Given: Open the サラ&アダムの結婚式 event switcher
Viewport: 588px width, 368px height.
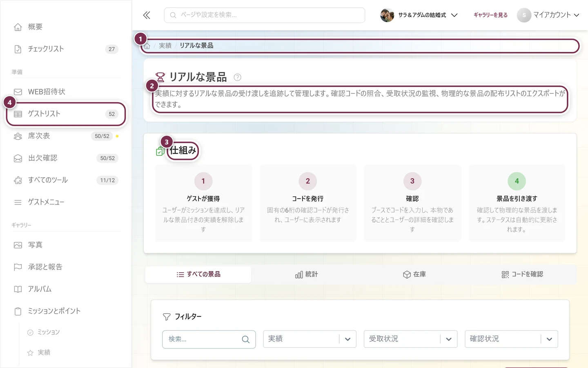Looking at the screenshot, I should click(419, 15).
